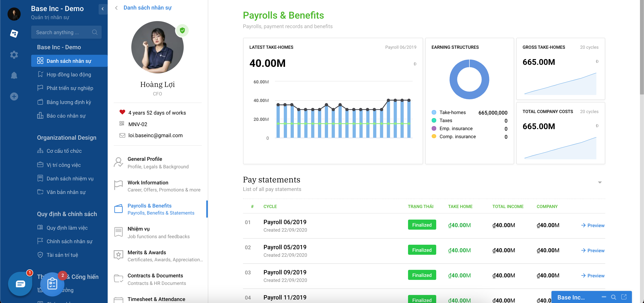The width and height of the screenshot is (644, 303).
Task: Open the notifications bell icon
Action: tap(14, 75)
